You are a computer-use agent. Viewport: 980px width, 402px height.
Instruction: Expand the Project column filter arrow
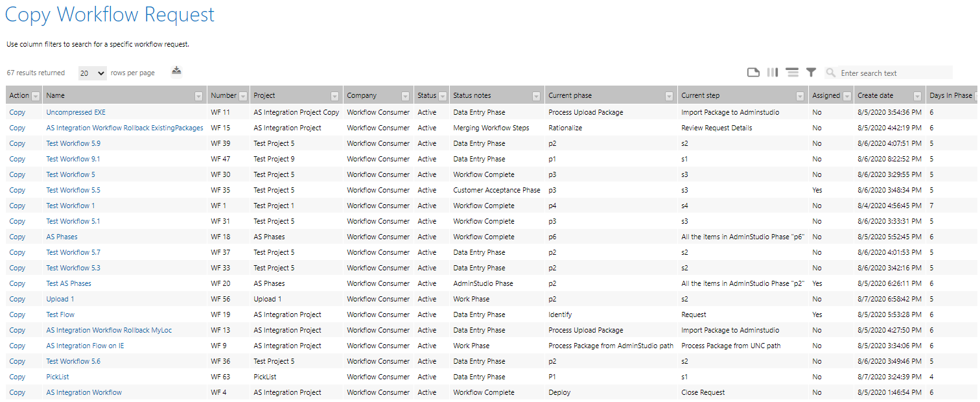click(x=334, y=96)
